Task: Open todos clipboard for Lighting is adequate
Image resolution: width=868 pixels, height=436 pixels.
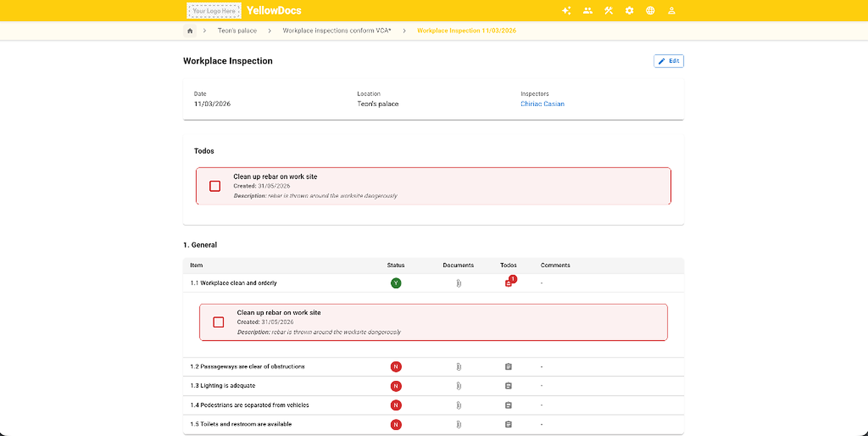Action: [509, 386]
